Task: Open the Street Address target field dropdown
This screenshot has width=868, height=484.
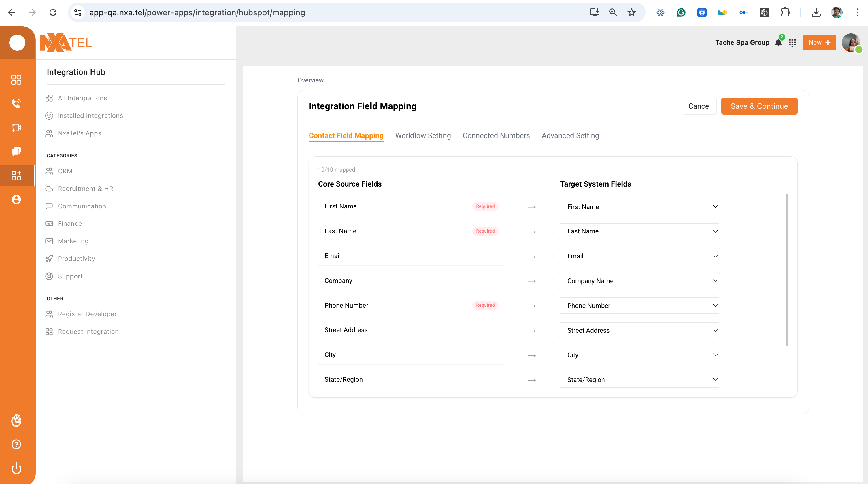Action: tap(639, 330)
